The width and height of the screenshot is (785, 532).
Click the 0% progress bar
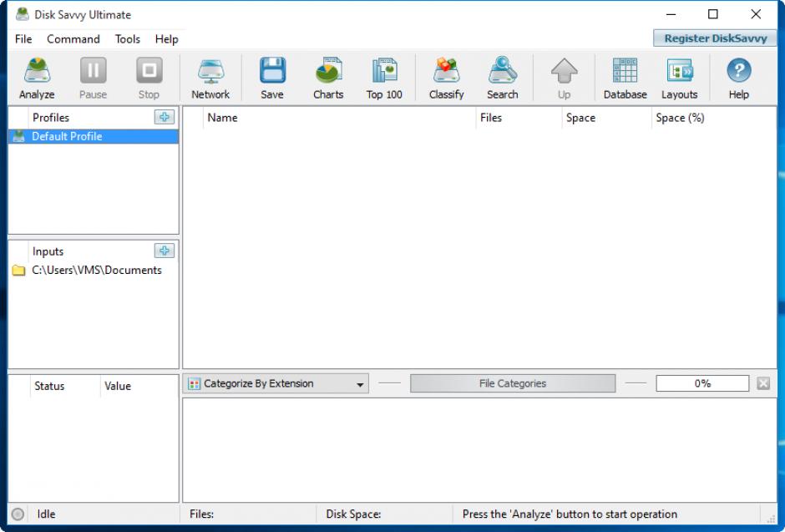point(702,384)
